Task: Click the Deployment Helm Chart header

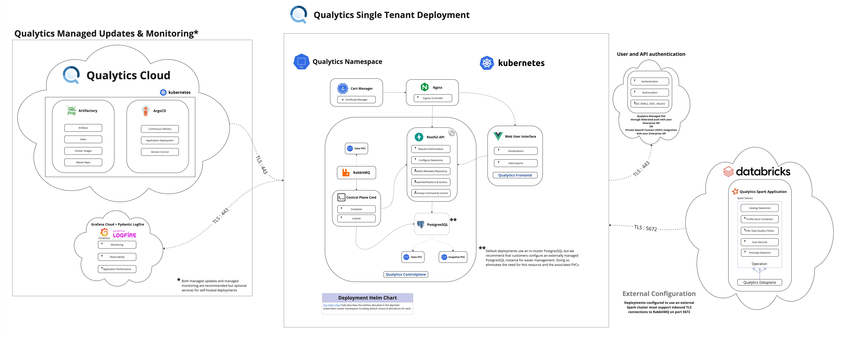Action: pyautogui.click(x=367, y=298)
